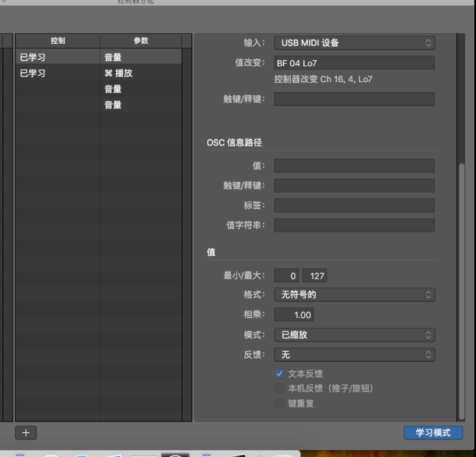This screenshot has height=457, width=476.
Task: Click the 值改变 field containing BF 04 Lo7
Action: click(x=354, y=63)
